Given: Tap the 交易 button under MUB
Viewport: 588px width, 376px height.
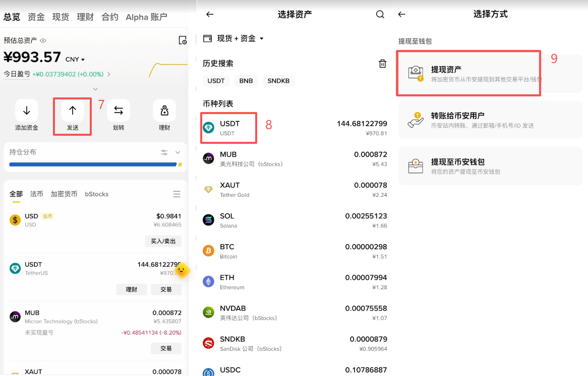Looking at the screenshot, I should pos(166,348).
